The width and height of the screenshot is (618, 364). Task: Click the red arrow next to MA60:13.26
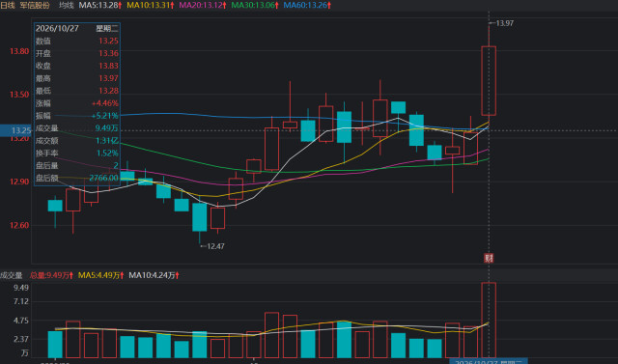pyautogui.click(x=329, y=6)
